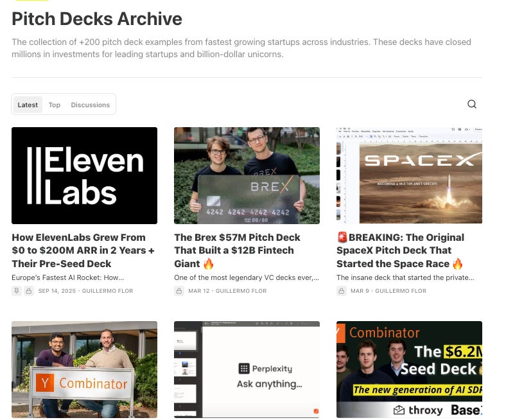Click the SEP 14, 2025 date
This screenshot has height=420, width=506.
click(57, 291)
